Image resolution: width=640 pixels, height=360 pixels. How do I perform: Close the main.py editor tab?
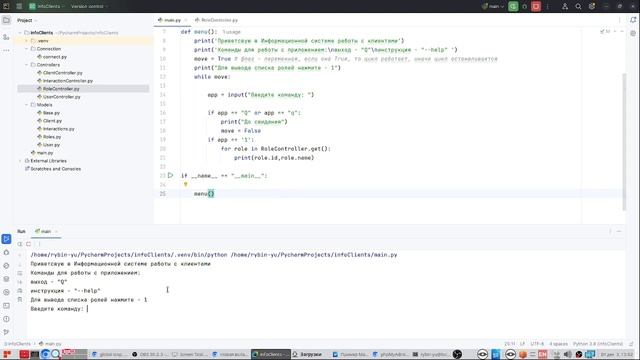[x=186, y=20]
